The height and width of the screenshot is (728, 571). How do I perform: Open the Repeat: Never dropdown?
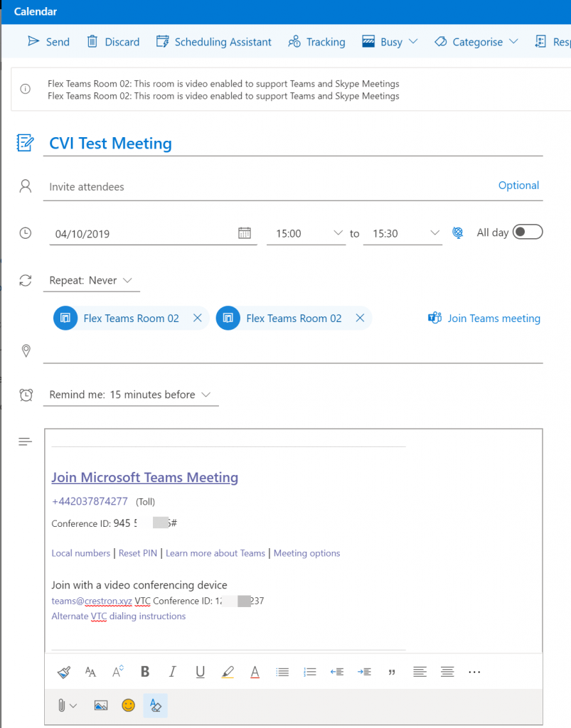tap(92, 280)
